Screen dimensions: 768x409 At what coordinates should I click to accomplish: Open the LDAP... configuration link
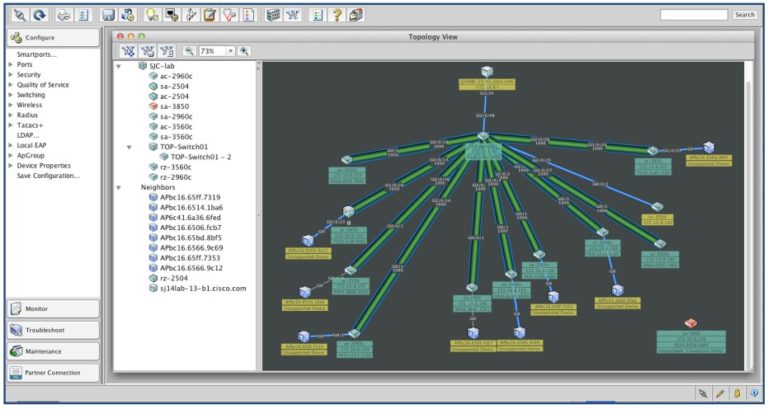[28, 135]
